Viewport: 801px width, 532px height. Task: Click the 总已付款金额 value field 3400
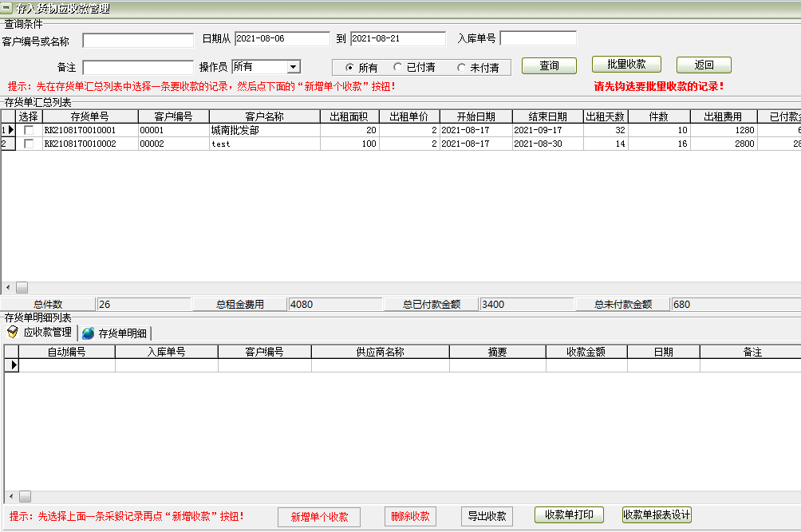[x=527, y=305]
